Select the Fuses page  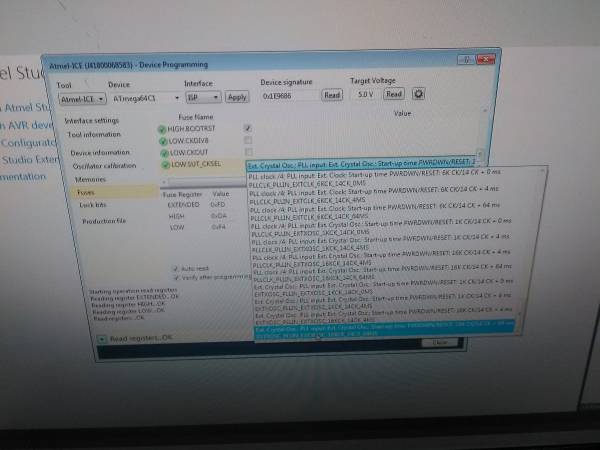coord(115,192)
